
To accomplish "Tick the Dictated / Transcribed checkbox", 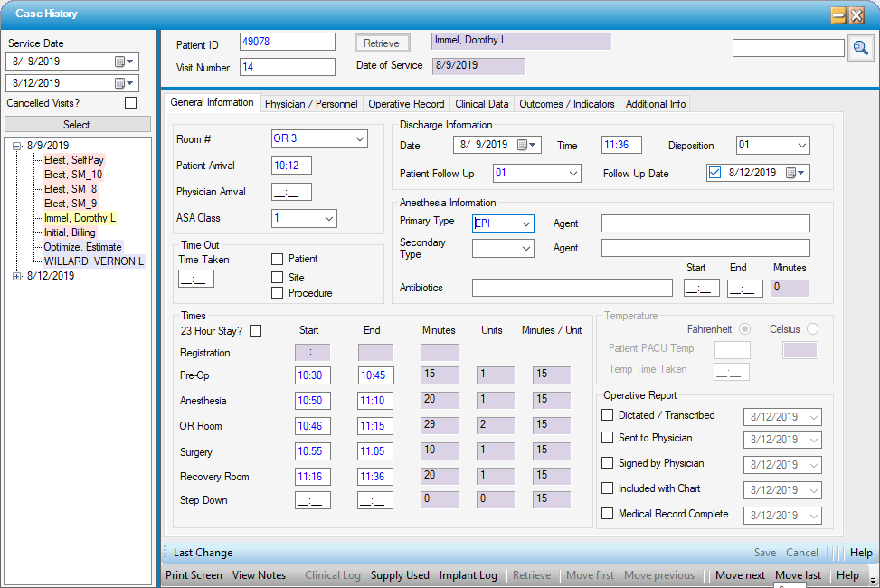I will [608, 415].
